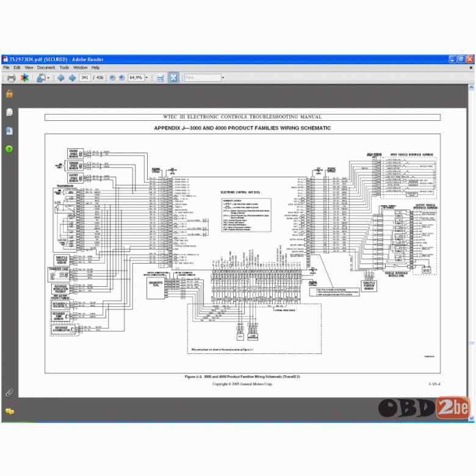Screen dimensions: 476x476
Task: Close the document with the menu bar x
Action: (471, 68)
